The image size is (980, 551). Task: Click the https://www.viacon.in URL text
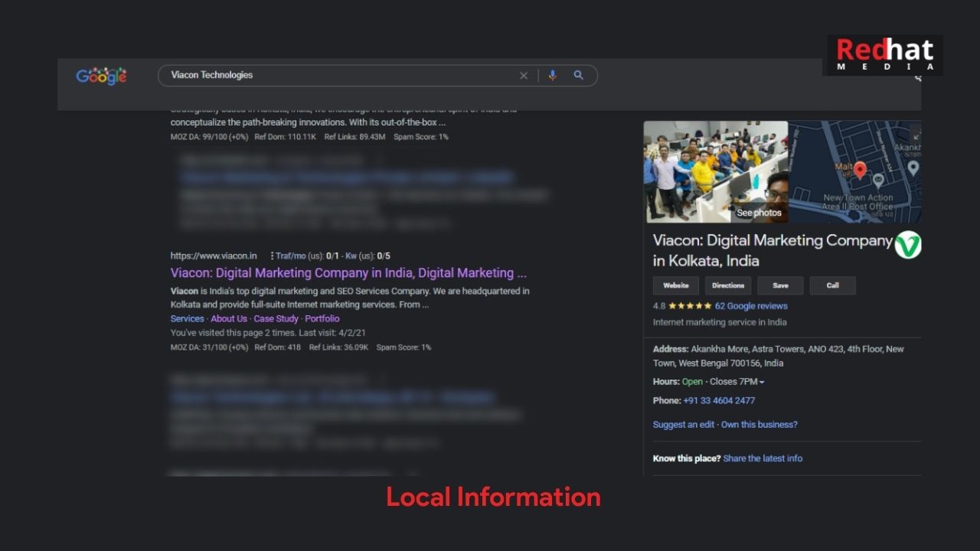click(214, 256)
